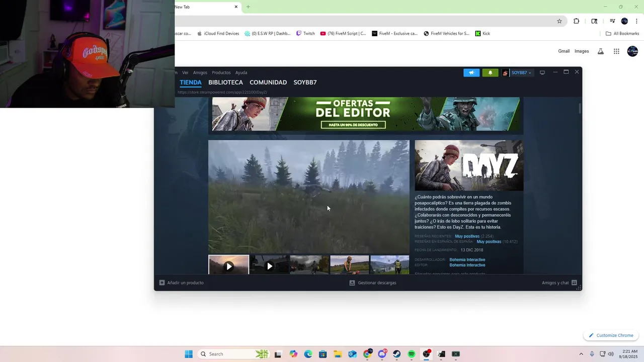Image resolution: width=644 pixels, height=362 pixels.
Task: Open the Productos menu in Steam
Action: [221, 72]
